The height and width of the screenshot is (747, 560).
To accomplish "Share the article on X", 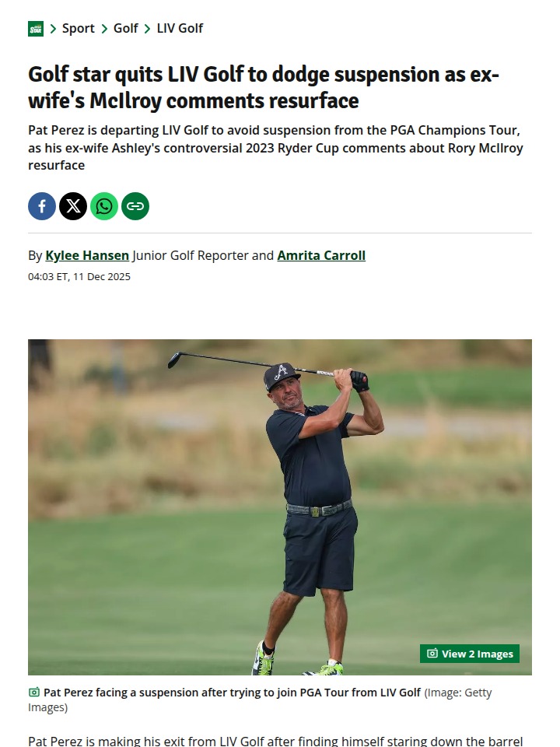I will [73, 206].
